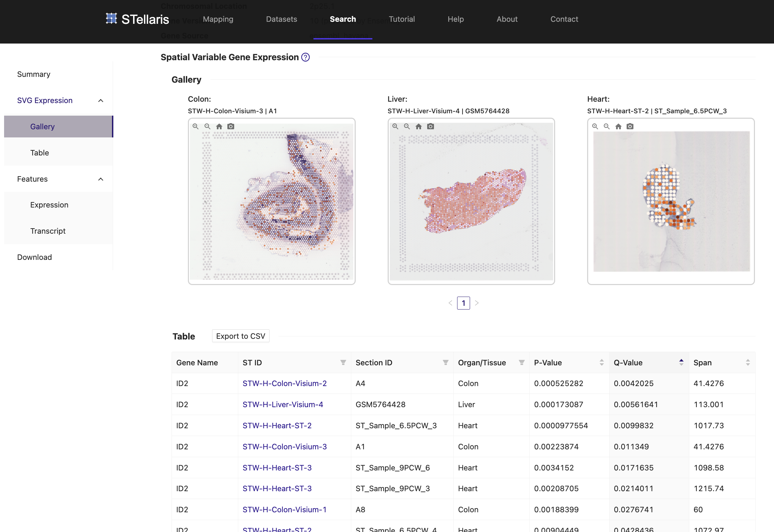Open ST ID column filter

(x=343, y=363)
